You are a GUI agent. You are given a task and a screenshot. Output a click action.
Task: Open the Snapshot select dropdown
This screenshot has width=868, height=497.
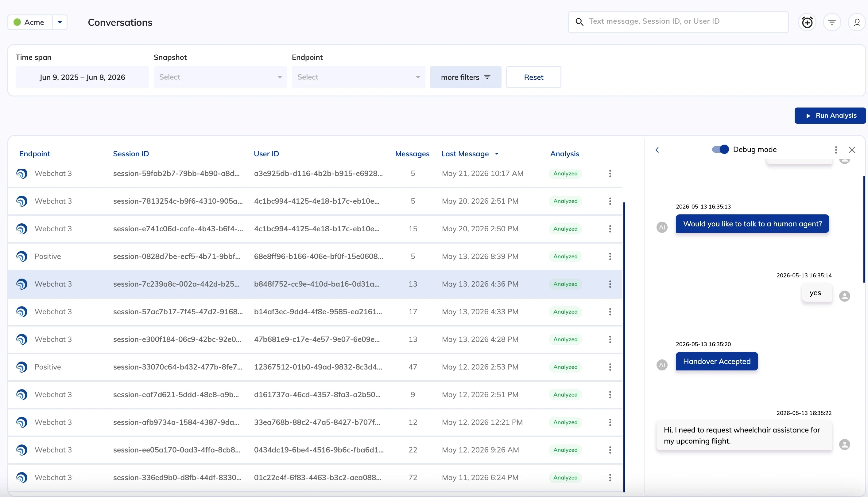point(220,77)
